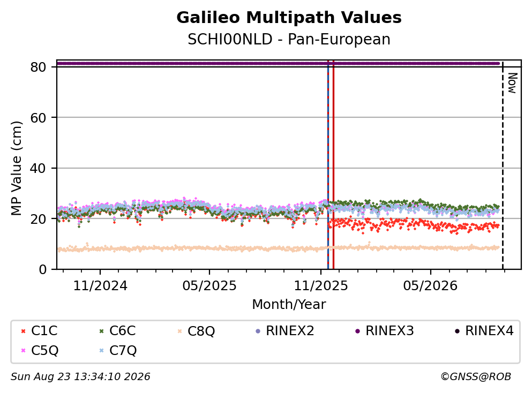Click the RINEX4 dark legend dot
This screenshot has width=532, height=393.
tap(457, 331)
